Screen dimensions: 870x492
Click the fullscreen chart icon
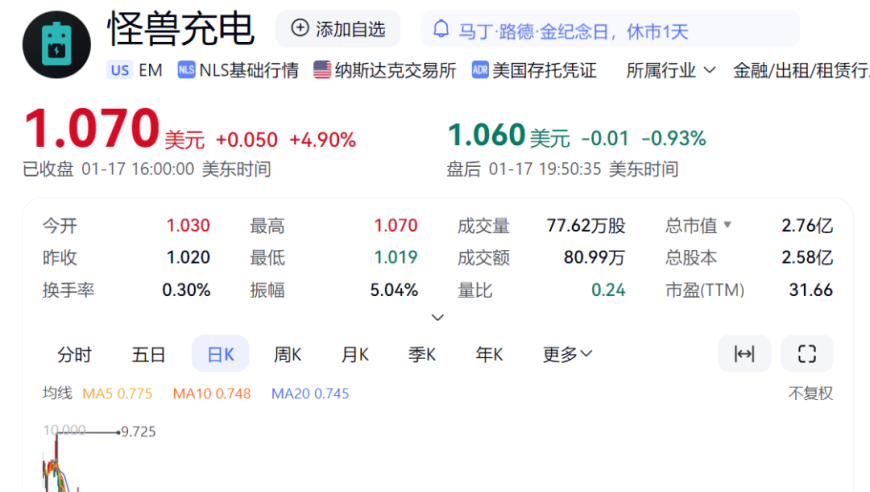coord(807,354)
